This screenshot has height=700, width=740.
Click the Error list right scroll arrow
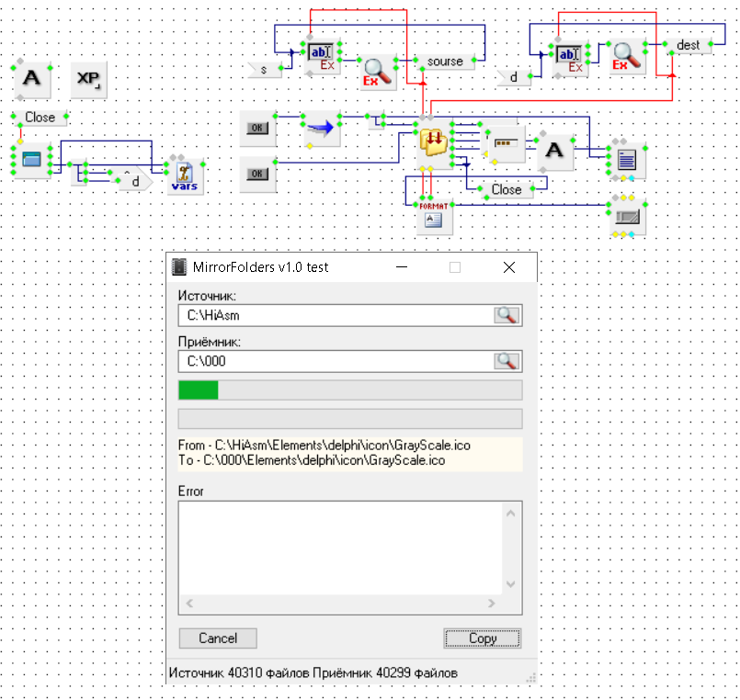click(492, 604)
